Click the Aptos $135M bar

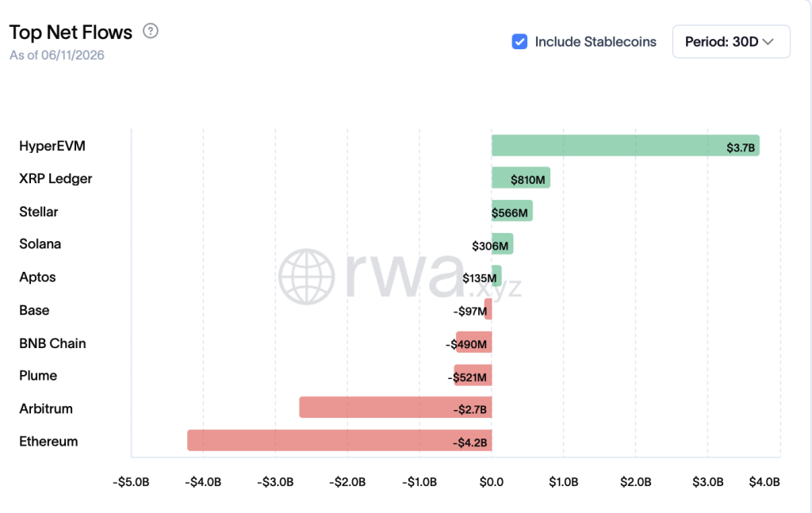click(496, 276)
